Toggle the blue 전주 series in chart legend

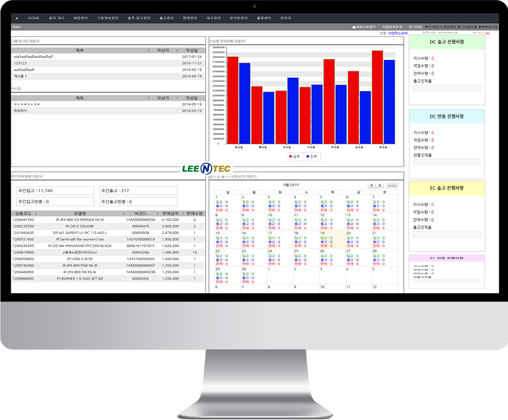coord(312,156)
